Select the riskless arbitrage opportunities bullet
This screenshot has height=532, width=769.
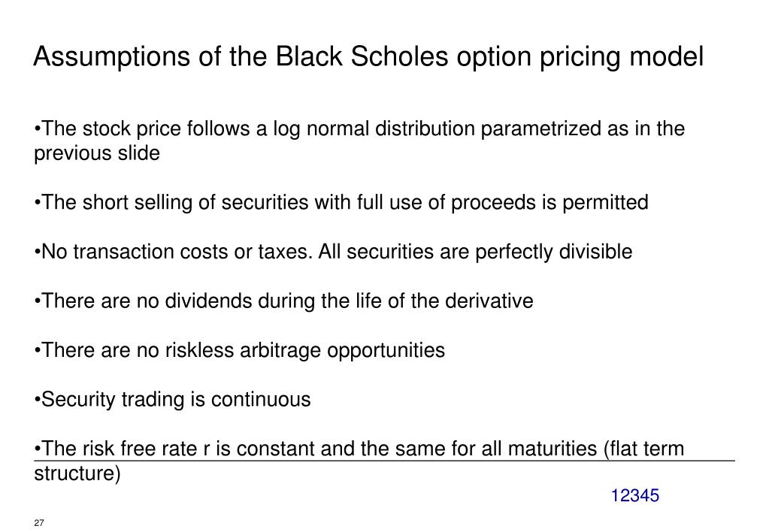[239, 351]
